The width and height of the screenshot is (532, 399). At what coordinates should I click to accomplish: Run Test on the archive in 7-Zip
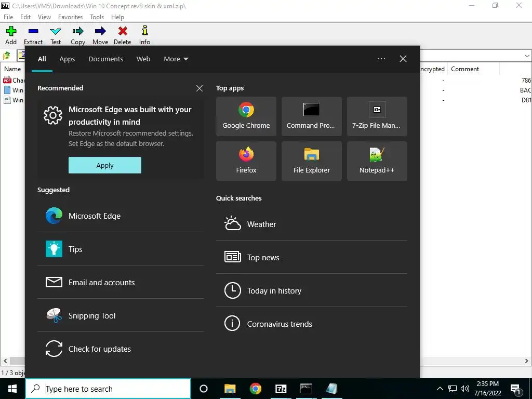(56, 35)
